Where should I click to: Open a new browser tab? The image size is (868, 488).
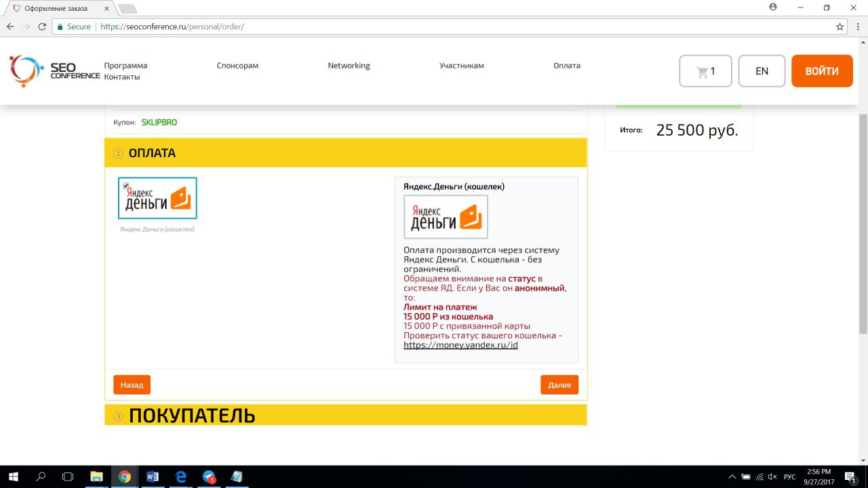point(127,9)
